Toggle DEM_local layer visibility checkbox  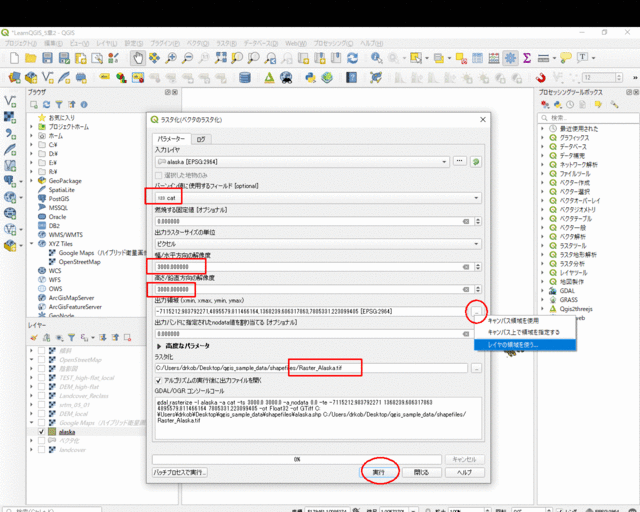pyautogui.click(x=41, y=414)
